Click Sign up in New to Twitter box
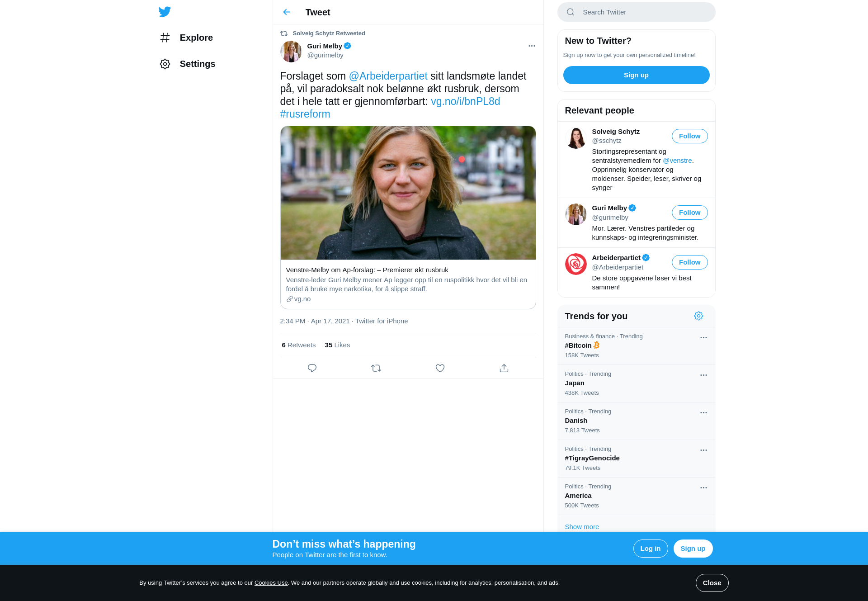 coord(636,75)
